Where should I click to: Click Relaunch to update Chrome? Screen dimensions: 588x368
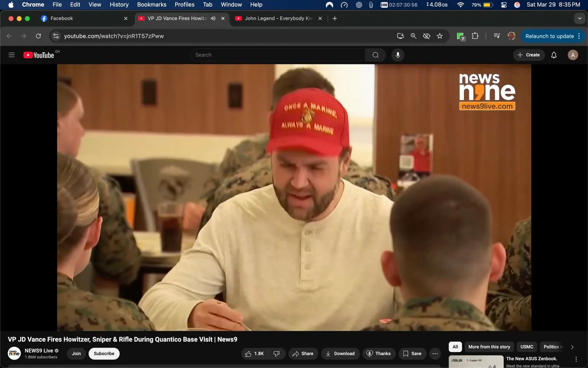(549, 36)
